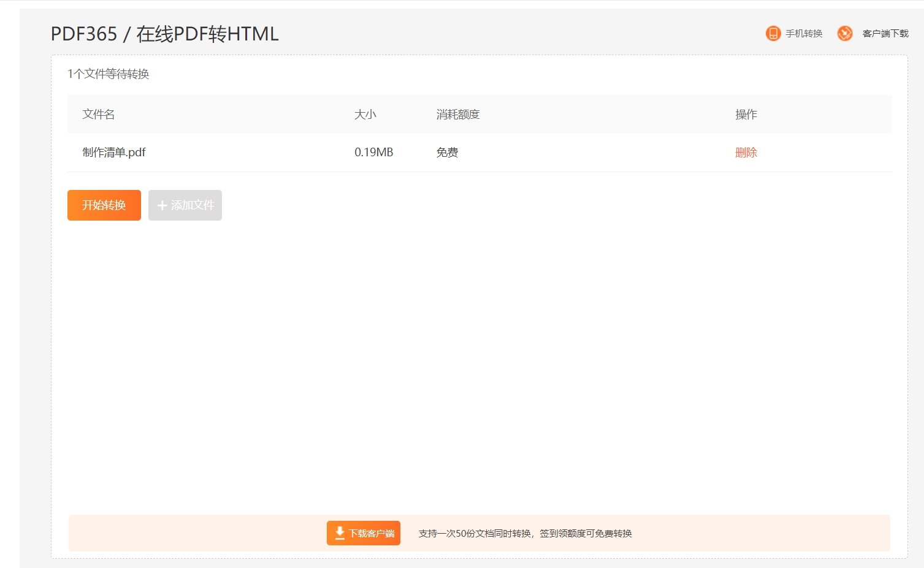924x568 pixels.
Task: Click the 添加文件 button
Action: pyautogui.click(x=185, y=205)
